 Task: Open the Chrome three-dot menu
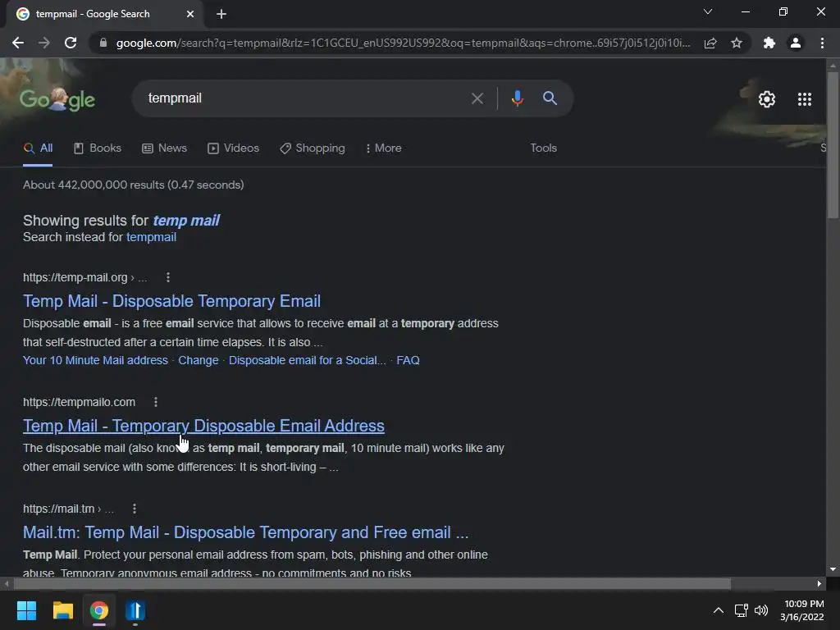click(x=822, y=43)
